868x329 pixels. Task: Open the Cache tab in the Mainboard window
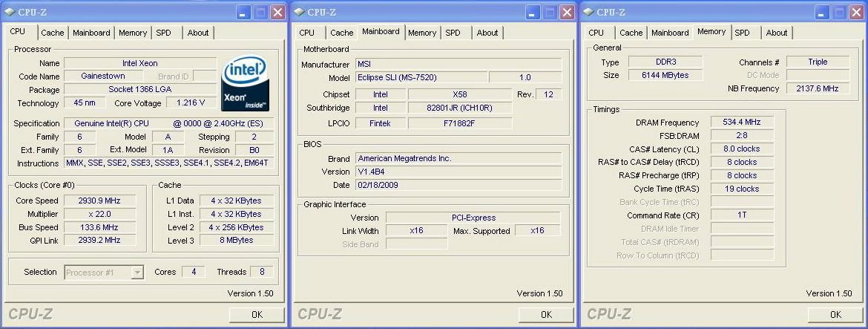pyautogui.click(x=341, y=33)
